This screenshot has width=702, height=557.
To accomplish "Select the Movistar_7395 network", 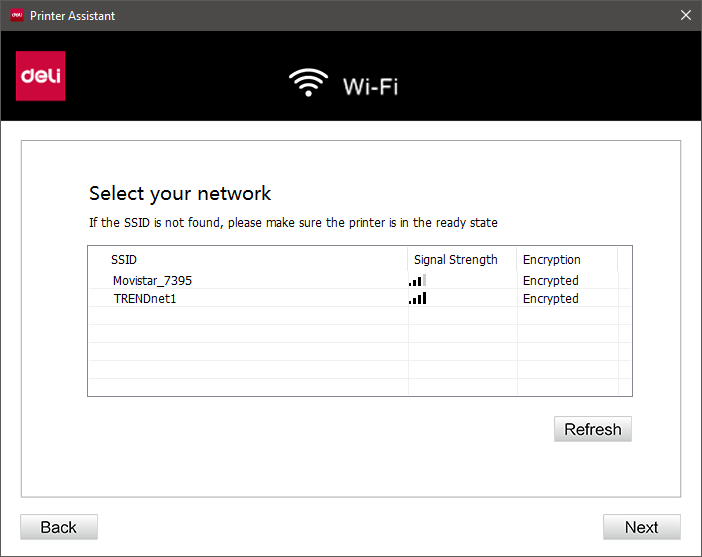I will click(152, 281).
